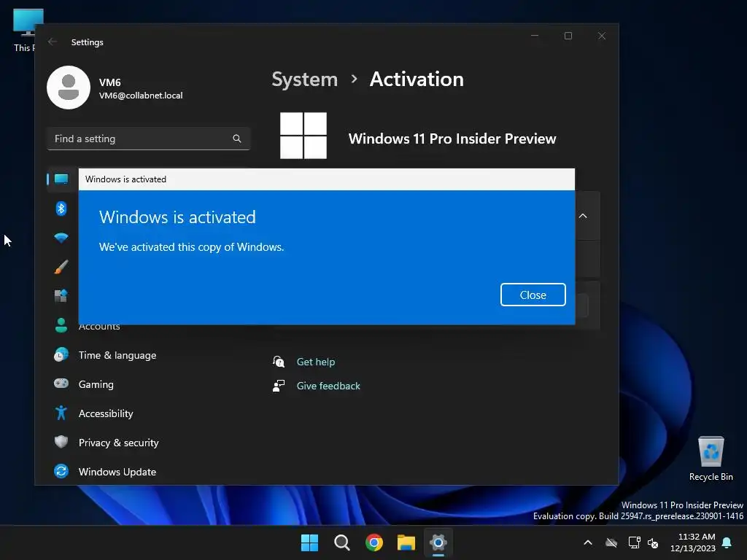Click the VM6@collabnet.local account text
This screenshot has height=560, width=747.
tap(141, 96)
